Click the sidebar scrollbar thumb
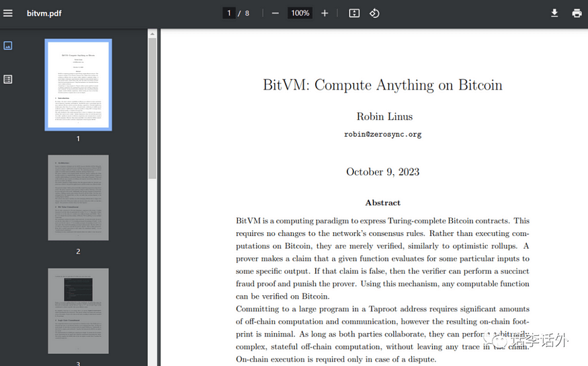Screen dimensions: 588x366 (x=153, y=108)
